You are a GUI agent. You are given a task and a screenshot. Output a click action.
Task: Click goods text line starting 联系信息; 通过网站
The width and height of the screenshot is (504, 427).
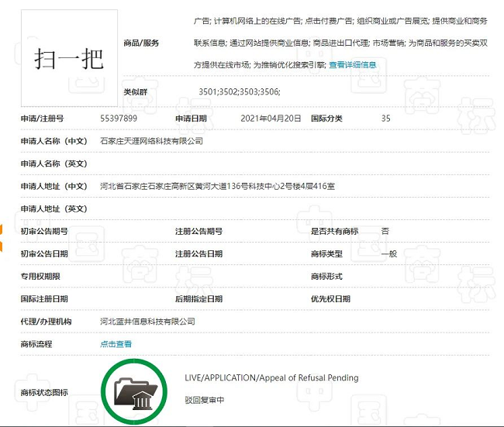click(x=340, y=43)
